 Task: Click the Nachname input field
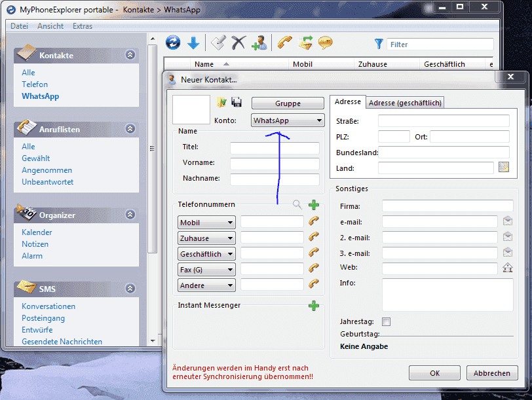click(x=275, y=179)
